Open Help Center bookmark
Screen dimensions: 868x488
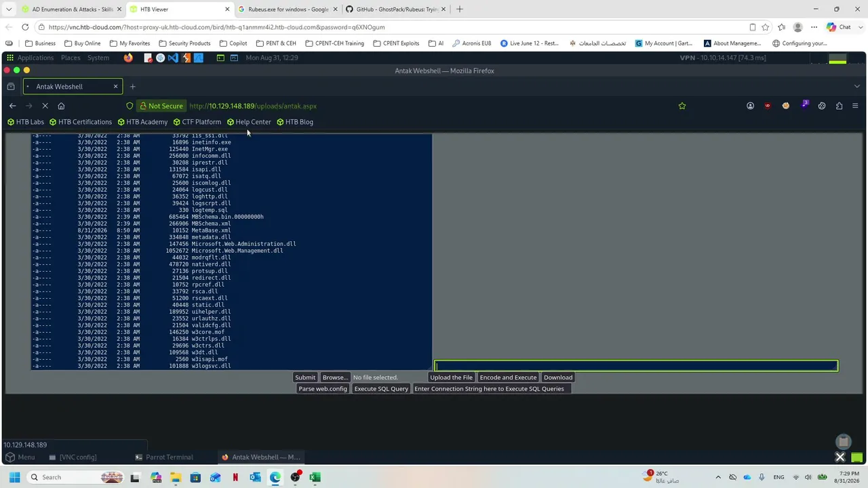[249, 122]
